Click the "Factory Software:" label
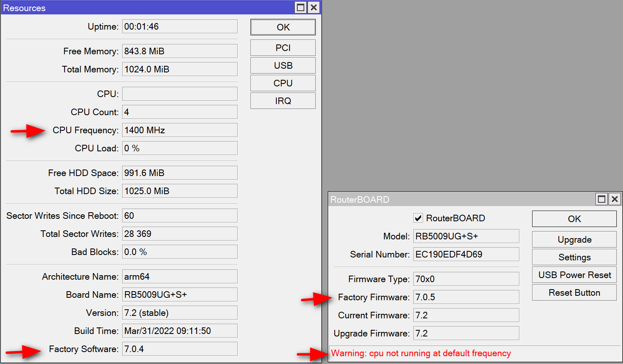Screen dimensions: 623x364 (84, 349)
